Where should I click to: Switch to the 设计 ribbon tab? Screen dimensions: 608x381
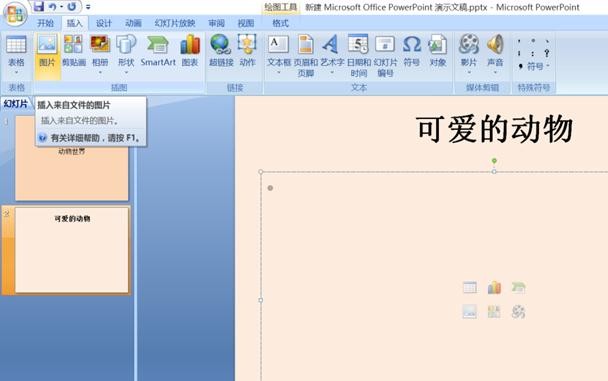coord(104,23)
